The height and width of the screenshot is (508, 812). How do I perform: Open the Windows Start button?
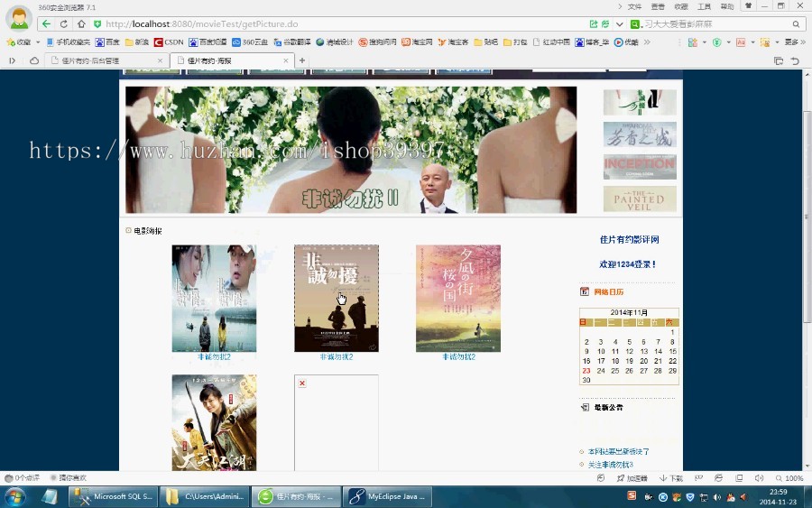14,496
